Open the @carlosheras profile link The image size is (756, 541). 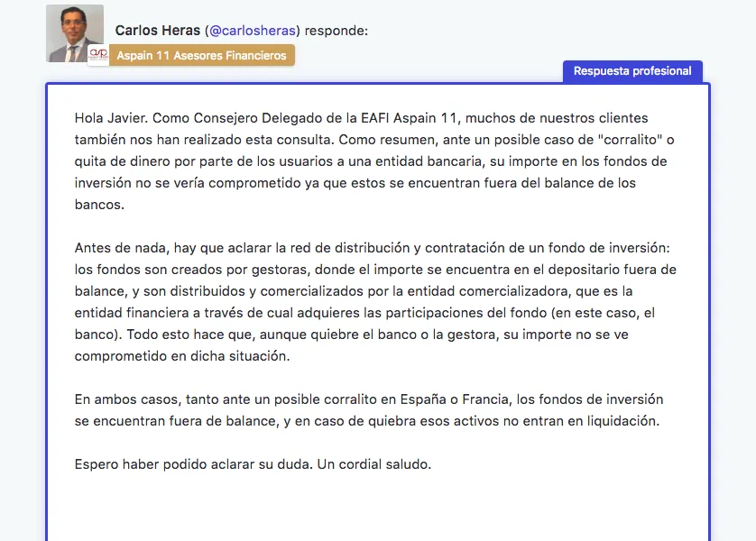tap(253, 31)
